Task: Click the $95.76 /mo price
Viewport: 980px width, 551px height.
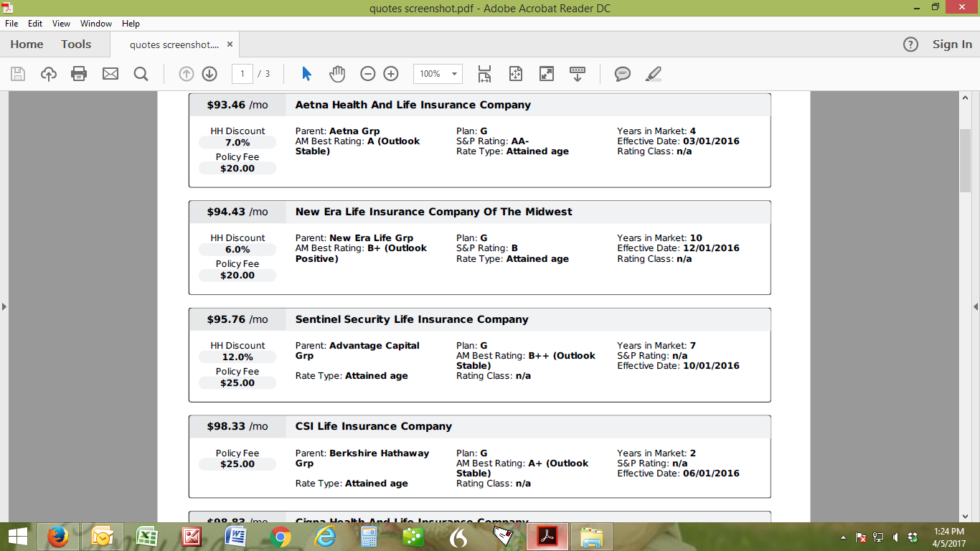Action: coord(237,319)
